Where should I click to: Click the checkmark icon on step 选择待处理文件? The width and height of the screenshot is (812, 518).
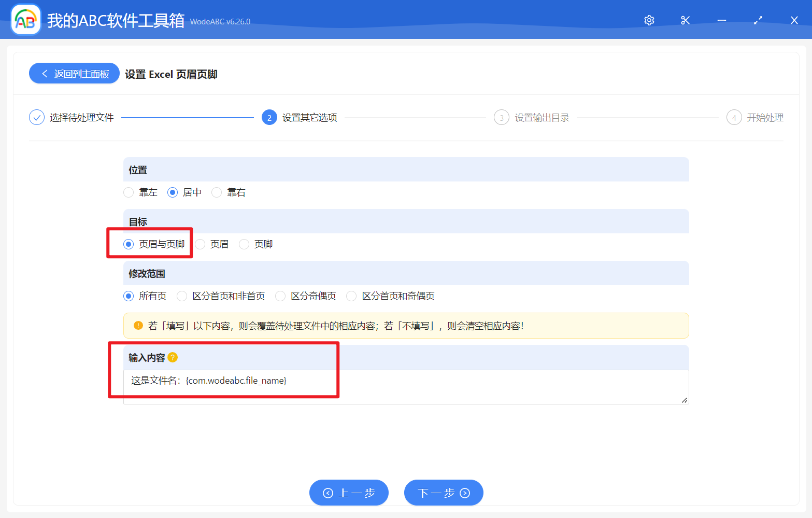[x=36, y=117]
